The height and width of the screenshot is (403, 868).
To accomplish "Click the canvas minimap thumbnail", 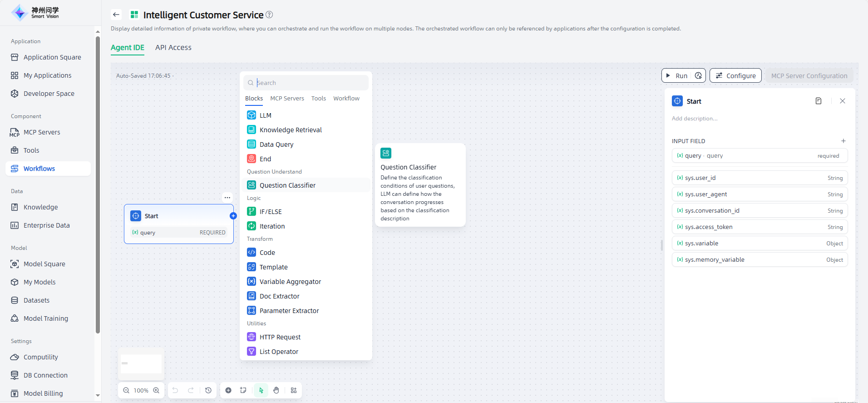I will tap(141, 363).
